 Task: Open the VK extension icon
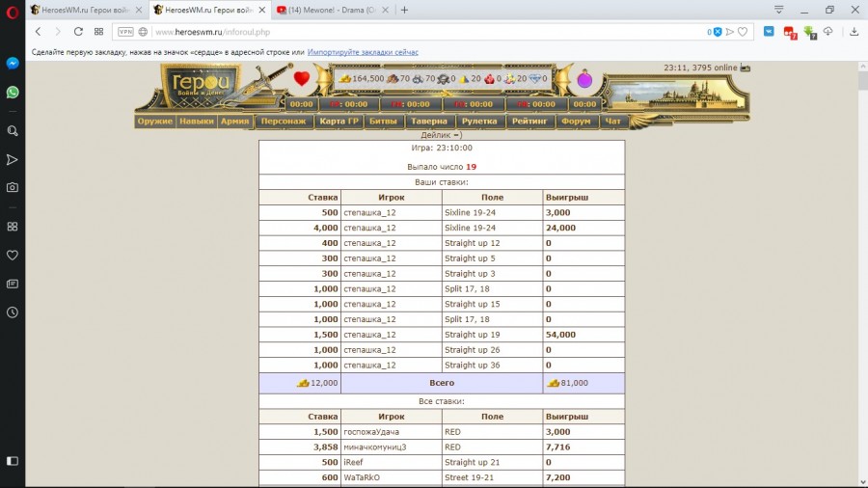pos(769,32)
